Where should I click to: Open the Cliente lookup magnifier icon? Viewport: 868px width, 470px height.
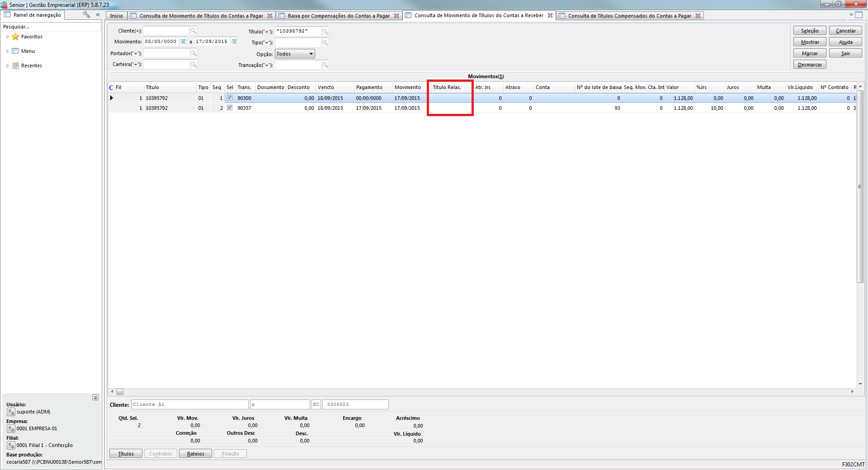pos(193,31)
